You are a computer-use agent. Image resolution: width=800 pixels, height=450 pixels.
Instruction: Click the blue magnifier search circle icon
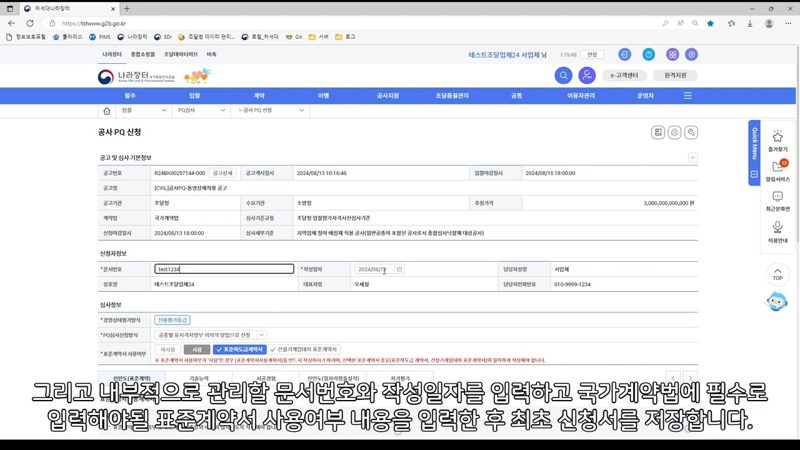click(x=563, y=76)
